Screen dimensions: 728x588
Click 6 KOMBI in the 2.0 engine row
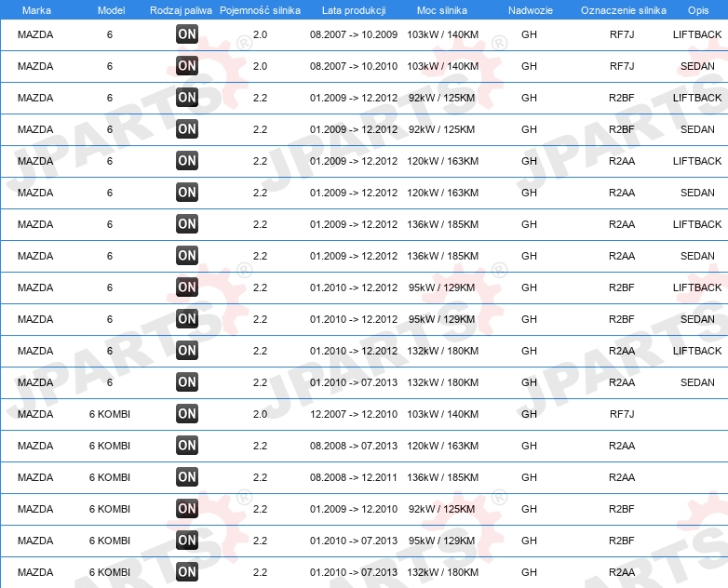pos(110,414)
